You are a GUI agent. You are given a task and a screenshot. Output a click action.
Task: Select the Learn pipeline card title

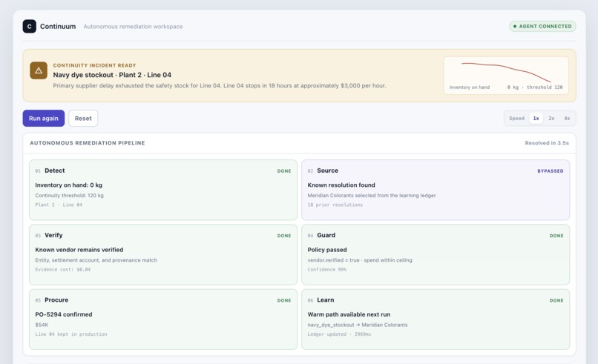click(325, 300)
